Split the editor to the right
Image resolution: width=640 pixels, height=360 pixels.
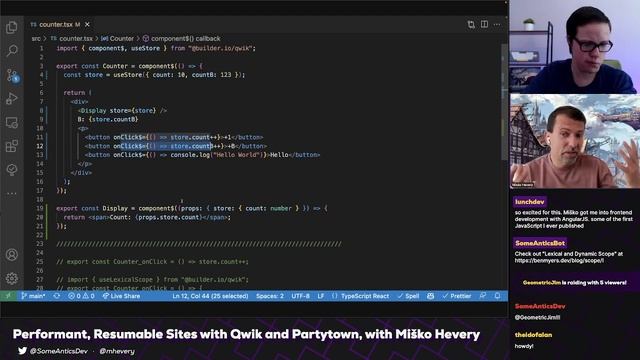pos(484,24)
